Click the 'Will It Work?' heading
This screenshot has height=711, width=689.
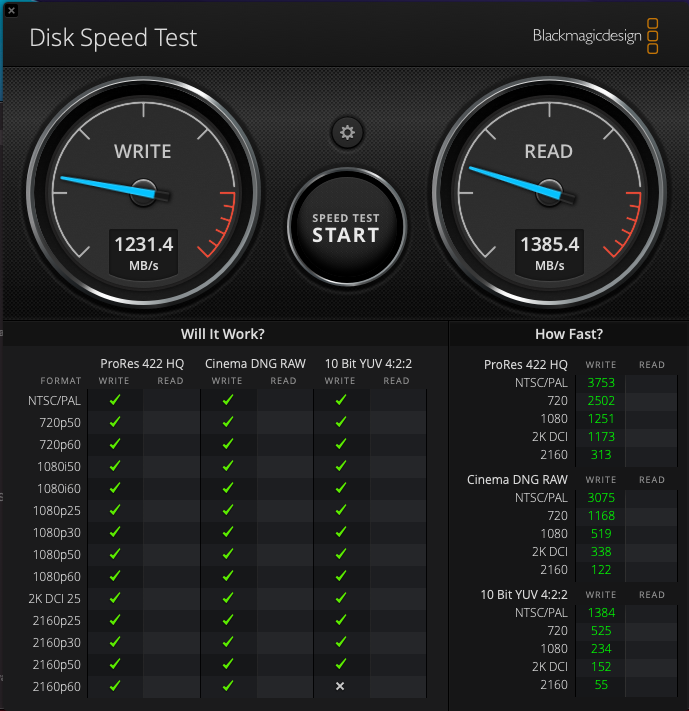[223, 334]
